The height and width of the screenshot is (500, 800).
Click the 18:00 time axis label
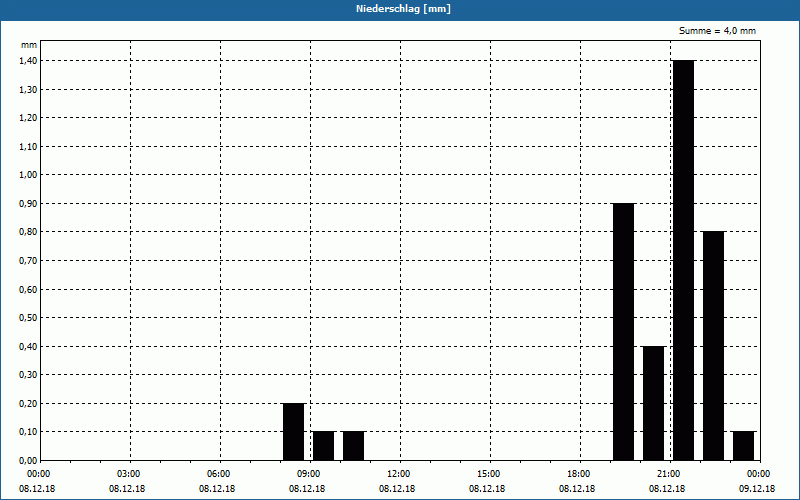(x=578, y=473)
